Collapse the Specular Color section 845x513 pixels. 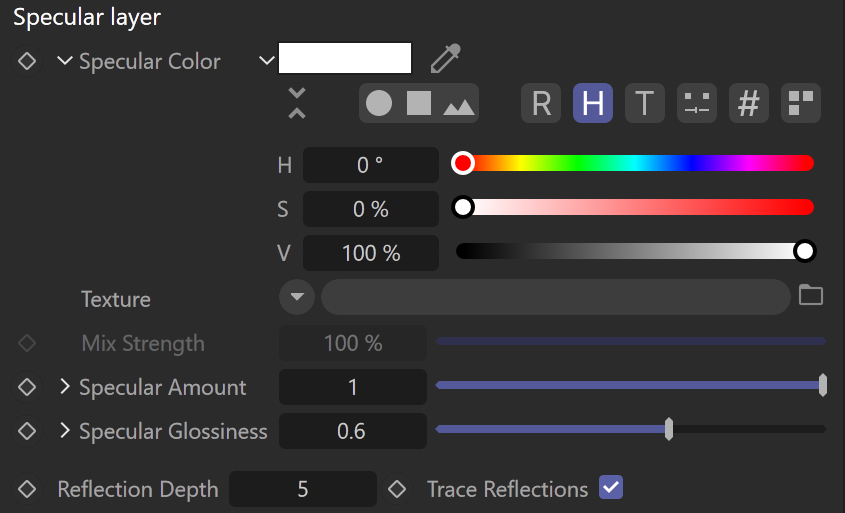coord(65,61)
